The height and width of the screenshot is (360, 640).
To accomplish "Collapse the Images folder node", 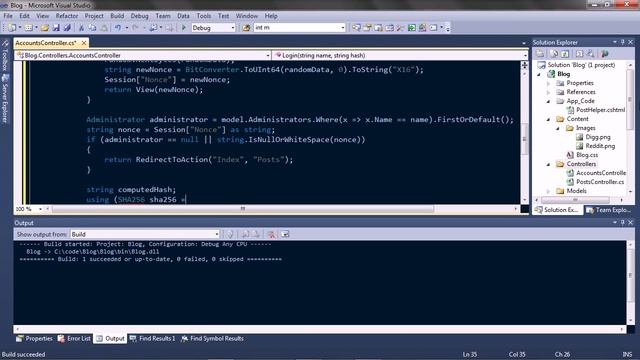I will (x=558, y=128).
